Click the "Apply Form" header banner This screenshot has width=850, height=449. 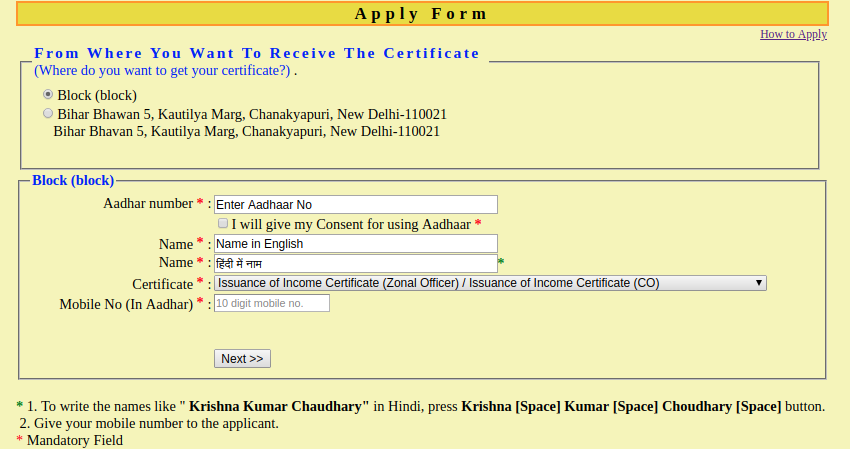point(422,14)
